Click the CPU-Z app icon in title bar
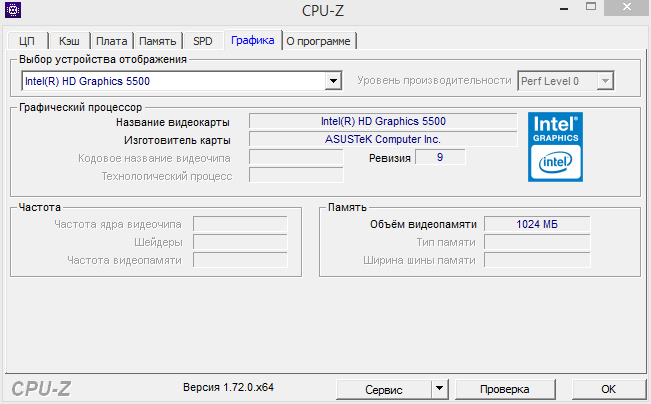This screenshot has width=651, height=404. coord(13,10)
